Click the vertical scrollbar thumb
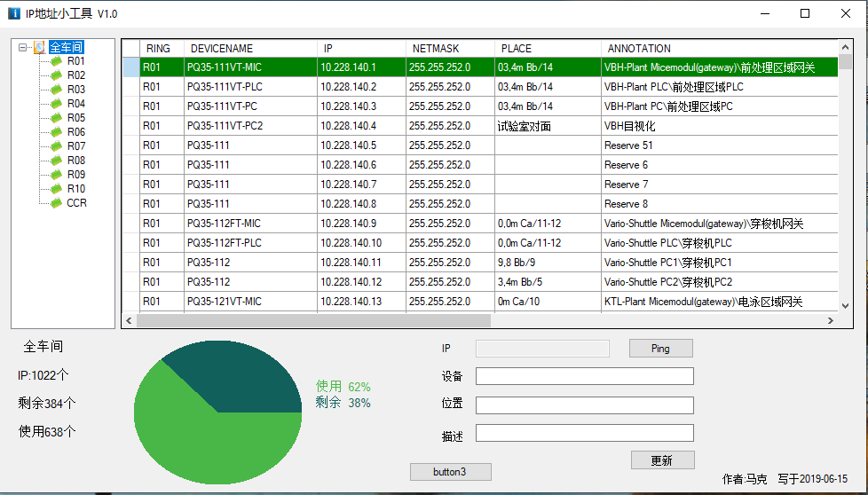 pos(845,61)
